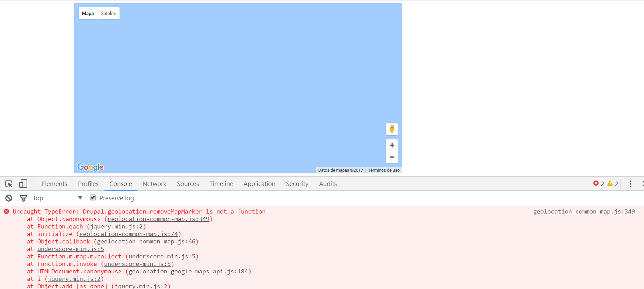Switch map to Mapa view
This screenshot has width=644, height=289.
point(88,13)
